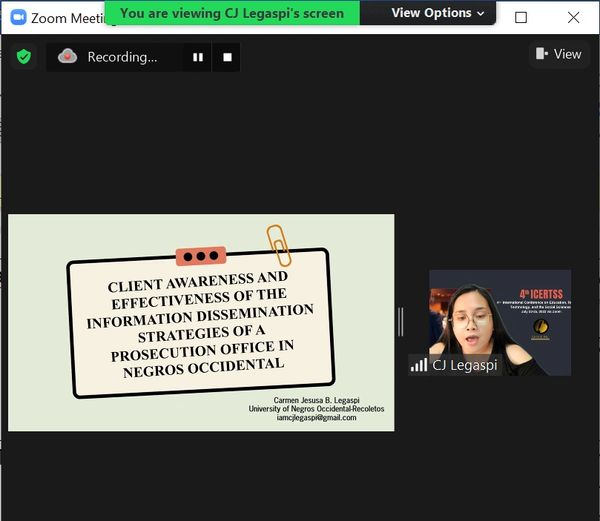This screenshot has height=521, width=600.
Task: Click the Recording... status label
Action: [122, 57]
